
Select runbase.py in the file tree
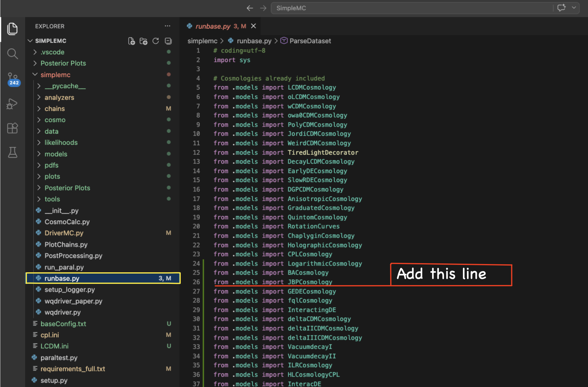(103, 278)
